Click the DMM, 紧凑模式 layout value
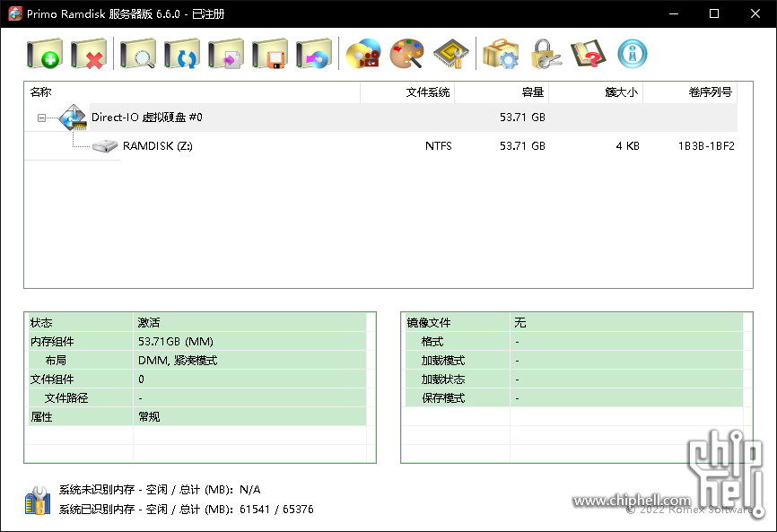The image size is (777, 532). pos(178,361)
